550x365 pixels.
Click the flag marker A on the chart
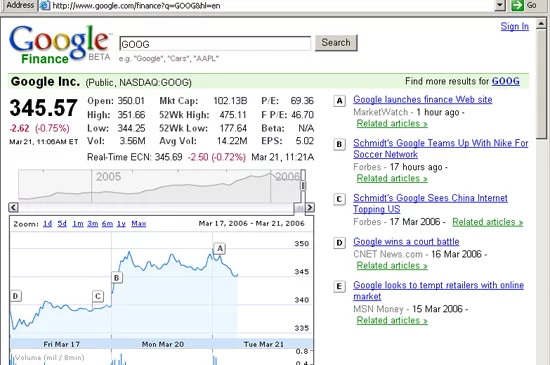220,249
